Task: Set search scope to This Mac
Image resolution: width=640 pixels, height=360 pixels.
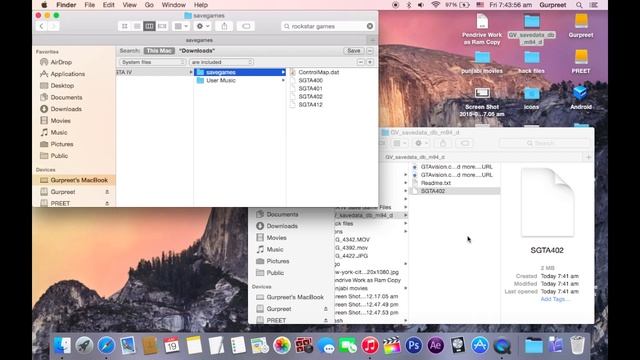Action: point(159,51)
